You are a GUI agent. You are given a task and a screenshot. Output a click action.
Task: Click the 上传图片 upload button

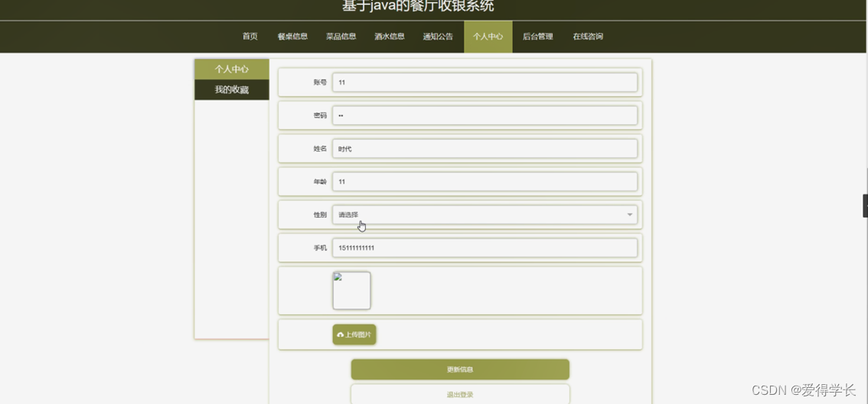tap(354, 334)
